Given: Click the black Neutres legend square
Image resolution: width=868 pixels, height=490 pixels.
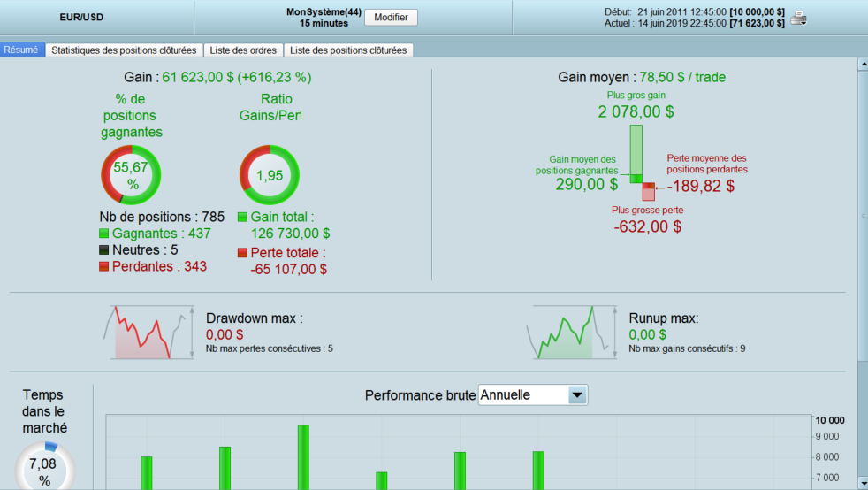Looking at the screenshot, I should point(104,250).
